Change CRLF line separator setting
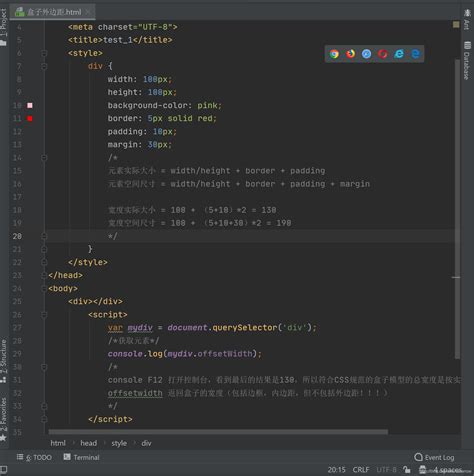 (361, 469)
